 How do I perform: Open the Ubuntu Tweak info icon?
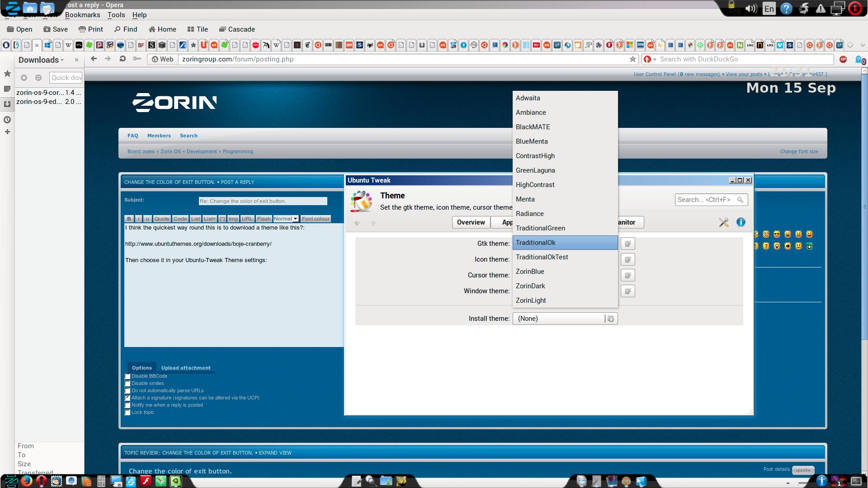click(741, 222)
